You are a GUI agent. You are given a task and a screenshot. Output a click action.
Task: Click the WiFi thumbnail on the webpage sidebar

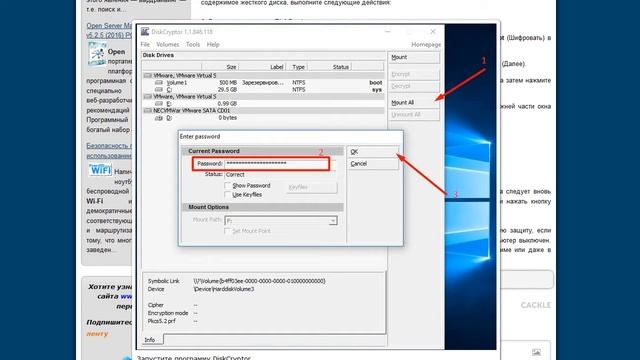(100, 170)
